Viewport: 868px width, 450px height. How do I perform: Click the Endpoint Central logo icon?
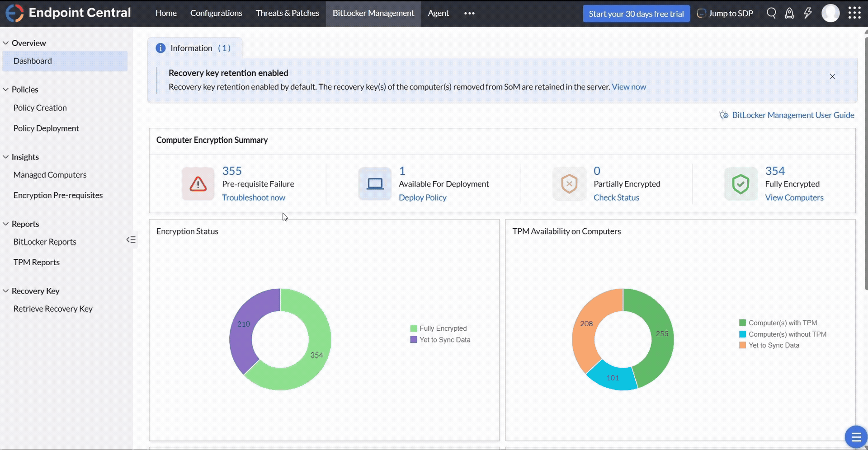[x=14, y=13]
